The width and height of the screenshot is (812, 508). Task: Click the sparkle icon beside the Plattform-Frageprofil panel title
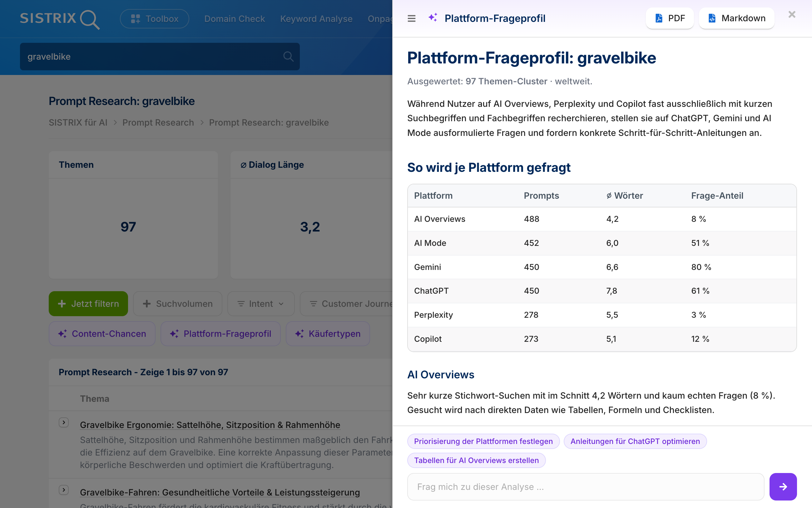[433, 17]
